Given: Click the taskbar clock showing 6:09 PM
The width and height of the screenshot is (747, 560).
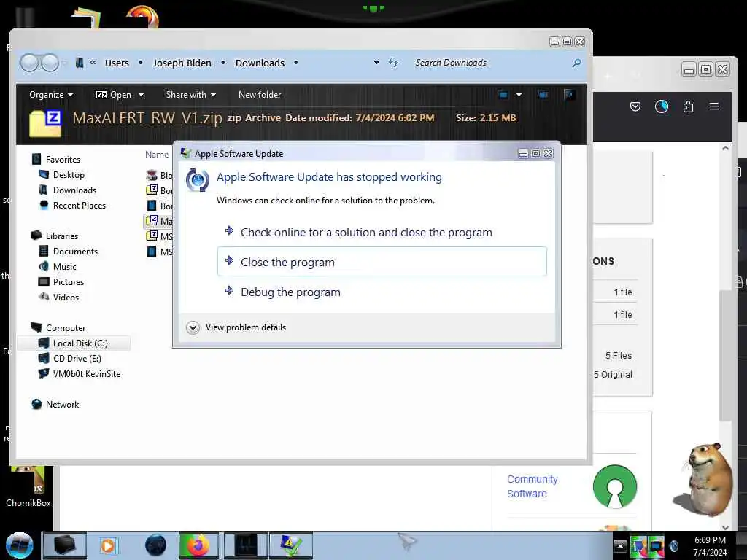Looking at the screenshot, I should [x=710, y=546].
